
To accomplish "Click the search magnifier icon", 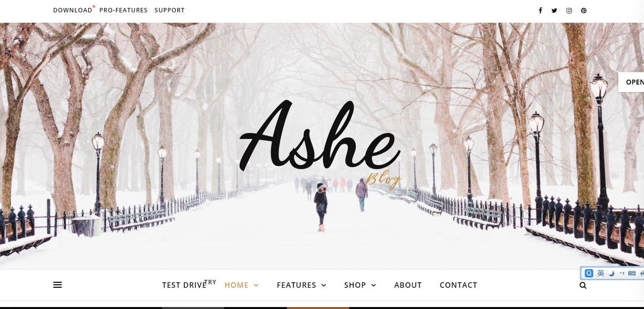I will pyautogui.click(x=583, y=285).
